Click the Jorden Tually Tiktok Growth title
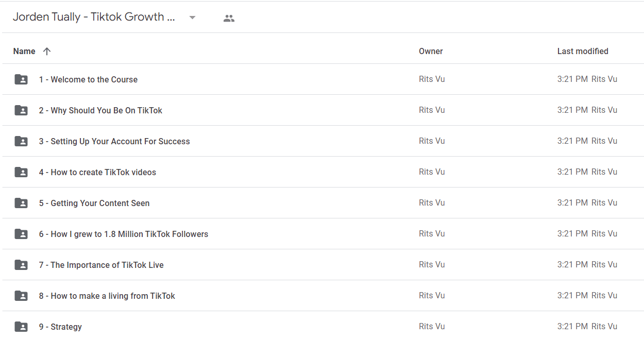Viewport: 644px width, 339px height. pyautogui.click(x=94, y=17)
